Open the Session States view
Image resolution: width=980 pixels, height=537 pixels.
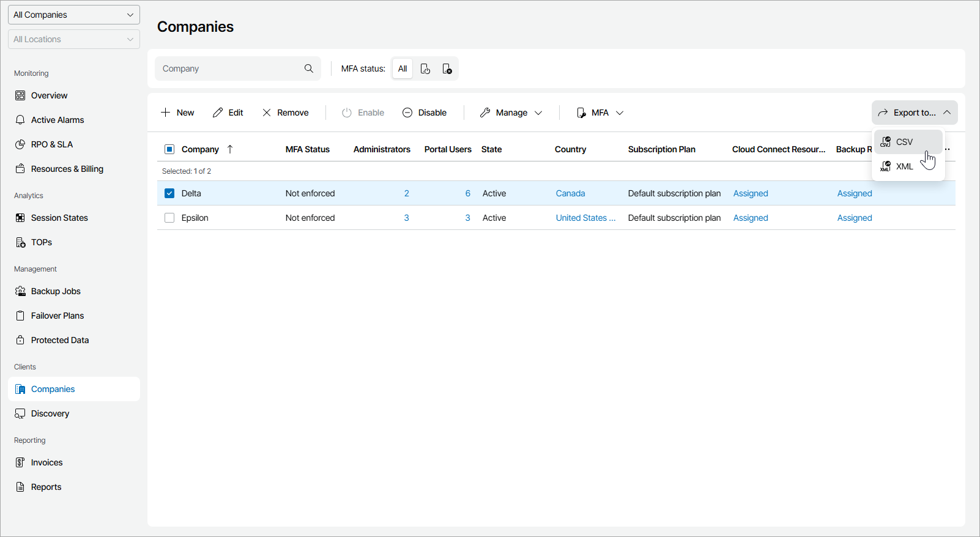tap(59, 218)
